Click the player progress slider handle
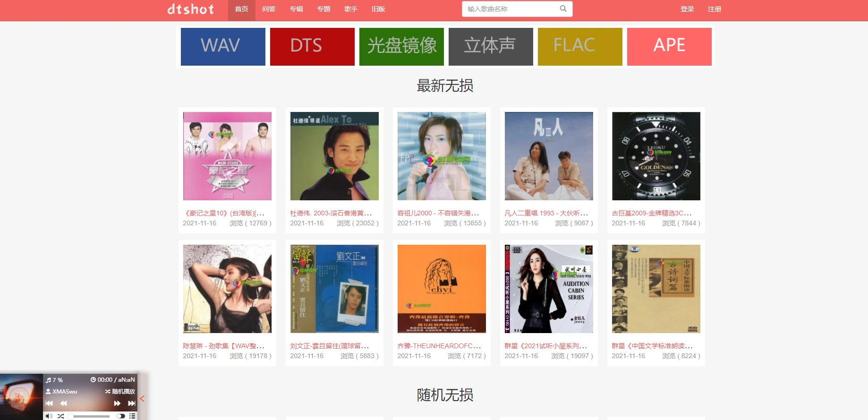868x420 pixels. 70,416
